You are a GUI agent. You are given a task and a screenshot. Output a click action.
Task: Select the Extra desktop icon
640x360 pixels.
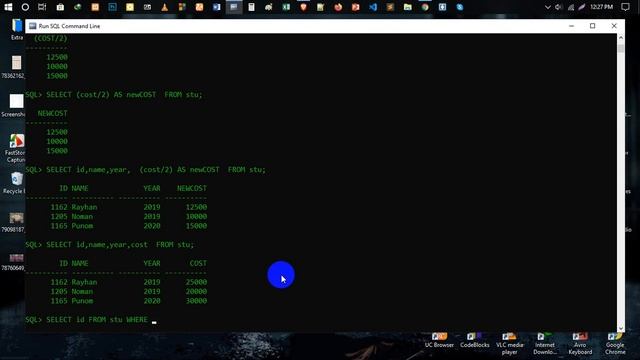tap(17, 29)
